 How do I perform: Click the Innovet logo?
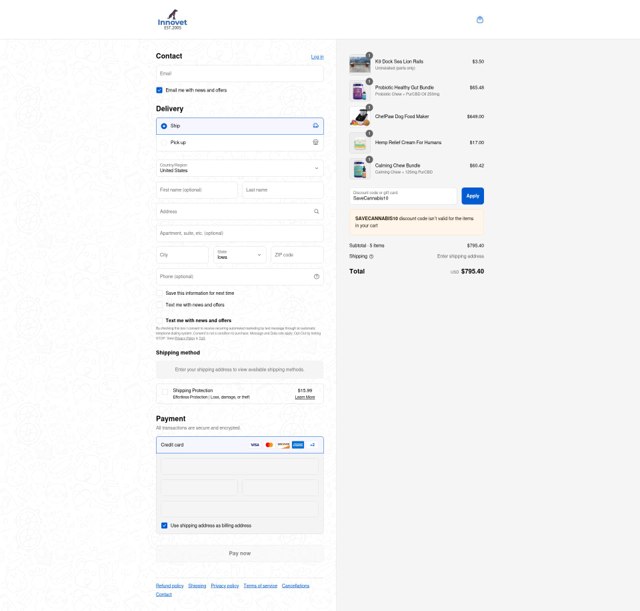[172, 20]
